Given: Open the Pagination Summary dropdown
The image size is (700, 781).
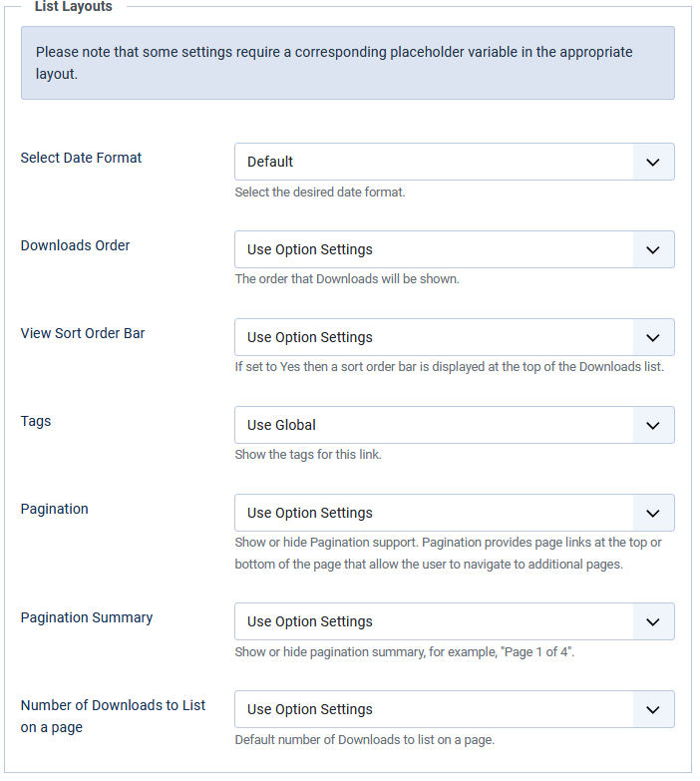Looking at the screenshot, I should coord(454,621).
